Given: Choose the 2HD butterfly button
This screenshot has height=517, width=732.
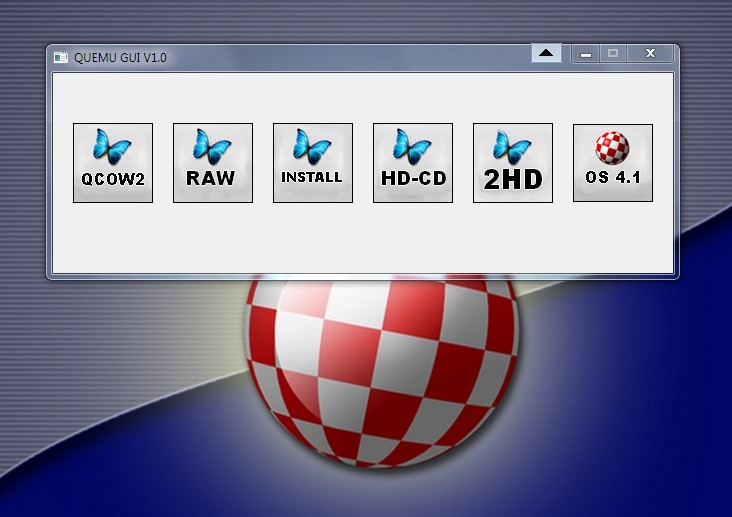Looking at the screenshot, I should pyautogui.click(x=513, y=163).
